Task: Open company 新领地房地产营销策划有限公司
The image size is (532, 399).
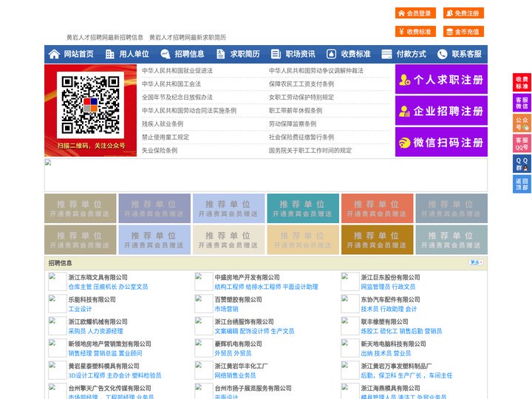Action: coord(109,344)
